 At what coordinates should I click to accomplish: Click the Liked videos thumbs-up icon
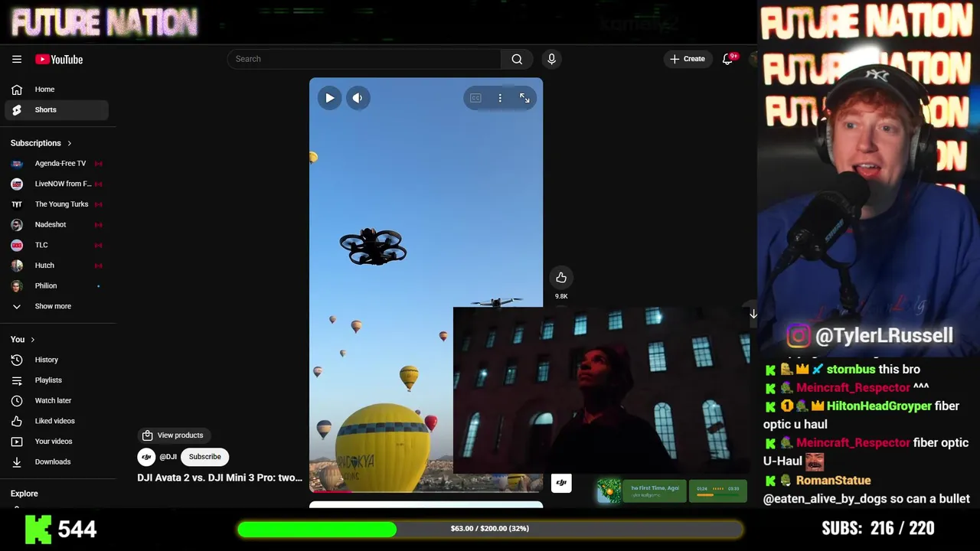click(x=17, y=421)
